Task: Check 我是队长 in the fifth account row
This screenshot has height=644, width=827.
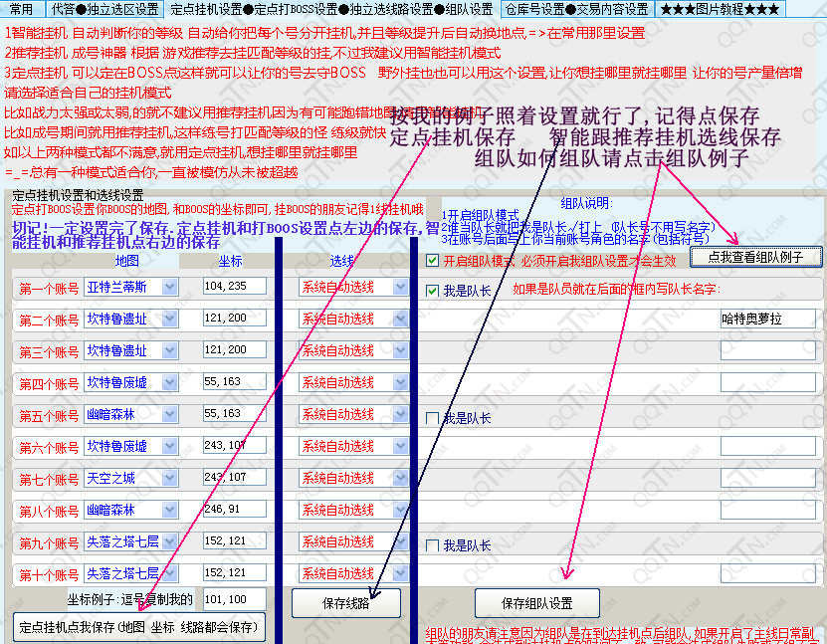Action: coord(432,418)
